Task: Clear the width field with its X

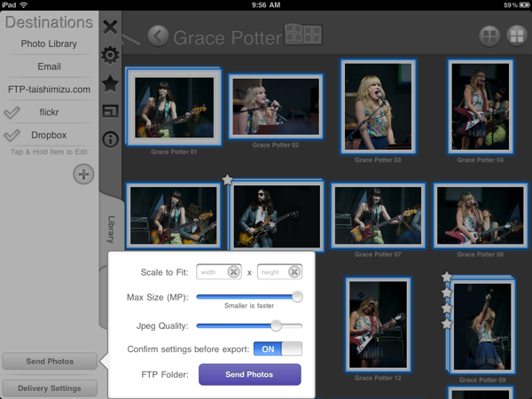Action: (x=233, y=272)
